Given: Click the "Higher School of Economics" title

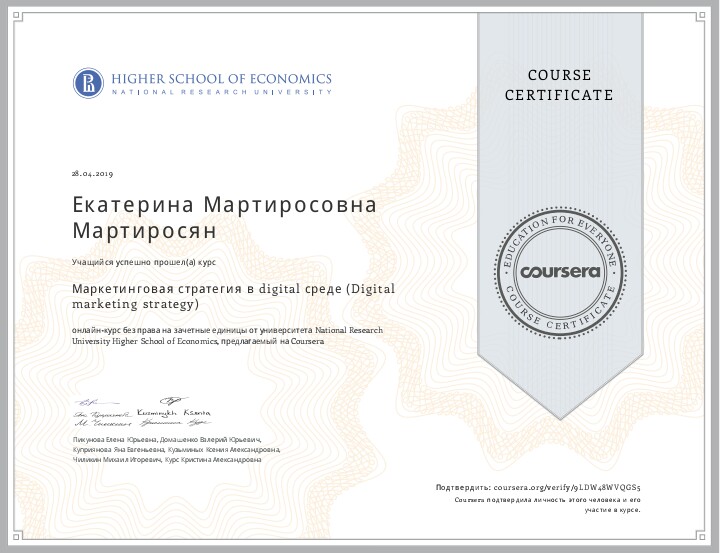Looking at the screenshot, I should point(221,78).
